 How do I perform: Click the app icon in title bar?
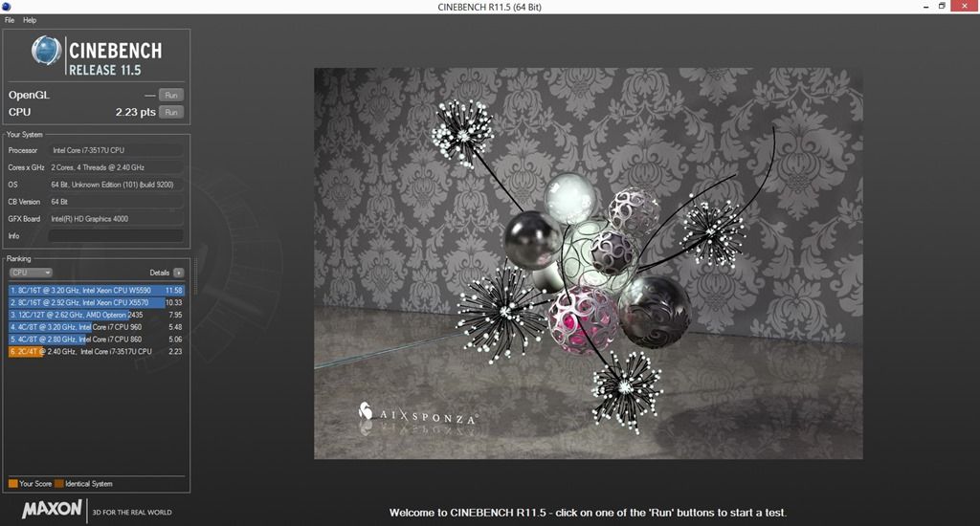(7, 7)
